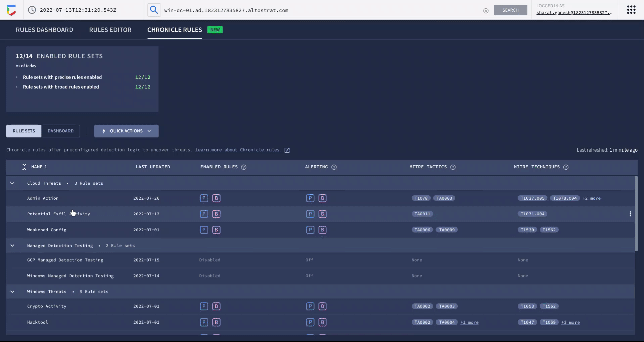Screen dimensions: 644x342
Task: Toggle broad alerting for Crypto Activity
Action: pos(322,306)
